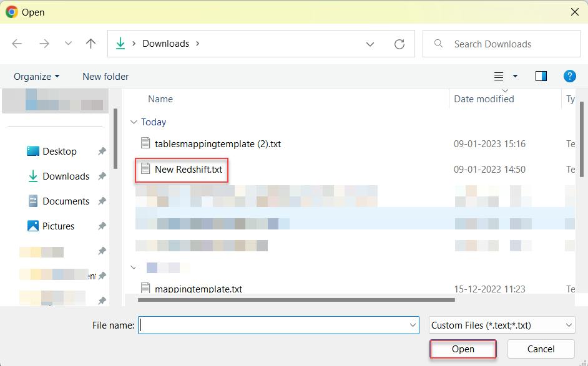The width and height of the screenshot is (588, 366).
Task: Unpin Pictures from quick access
Action: (x=102, y=226)
